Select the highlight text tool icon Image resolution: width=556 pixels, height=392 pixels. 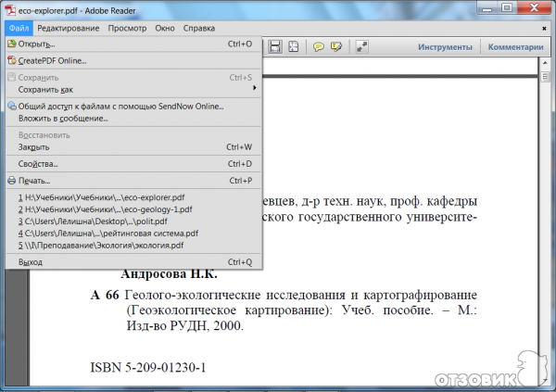point(335,46)
